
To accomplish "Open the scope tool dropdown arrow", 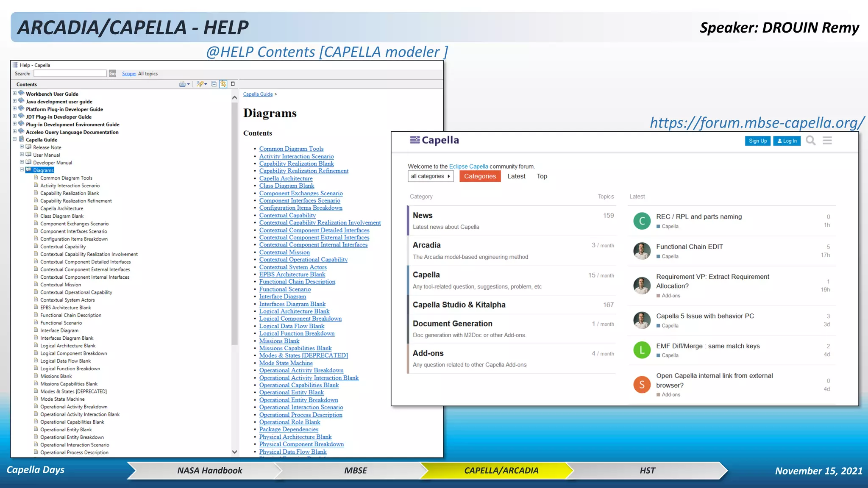I will pos(206,84).
